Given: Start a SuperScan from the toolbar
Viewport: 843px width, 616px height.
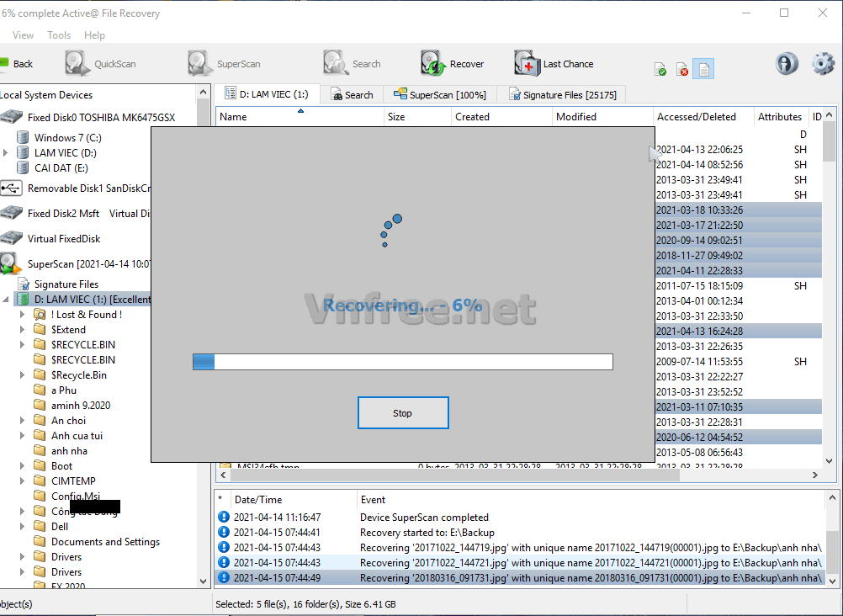Looking at the screenshot, I should 200,64.
